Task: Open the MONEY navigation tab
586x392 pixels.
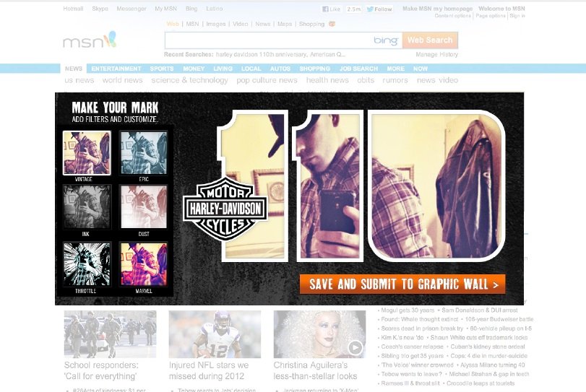Action: point(194,69)
